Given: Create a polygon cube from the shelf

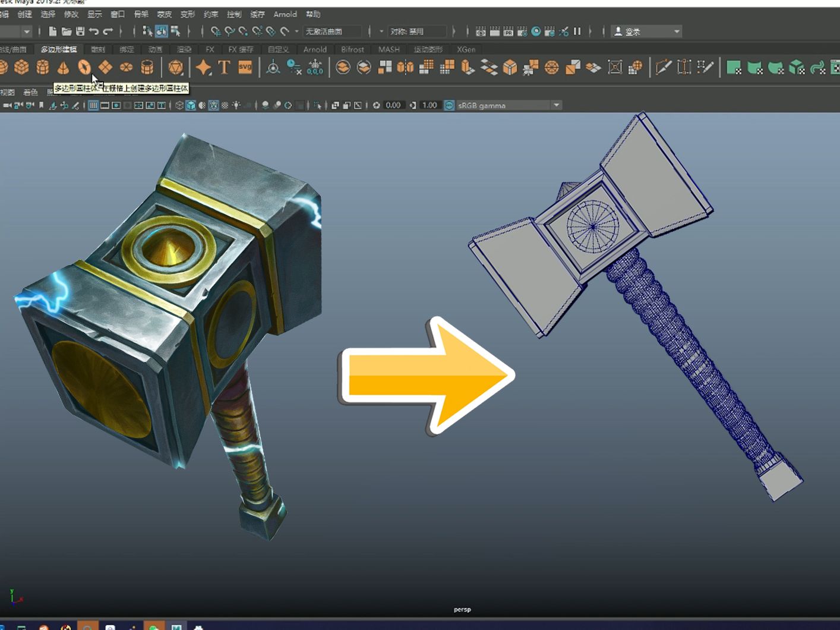Looking at the screenshot, I should (x=21, y=67).
